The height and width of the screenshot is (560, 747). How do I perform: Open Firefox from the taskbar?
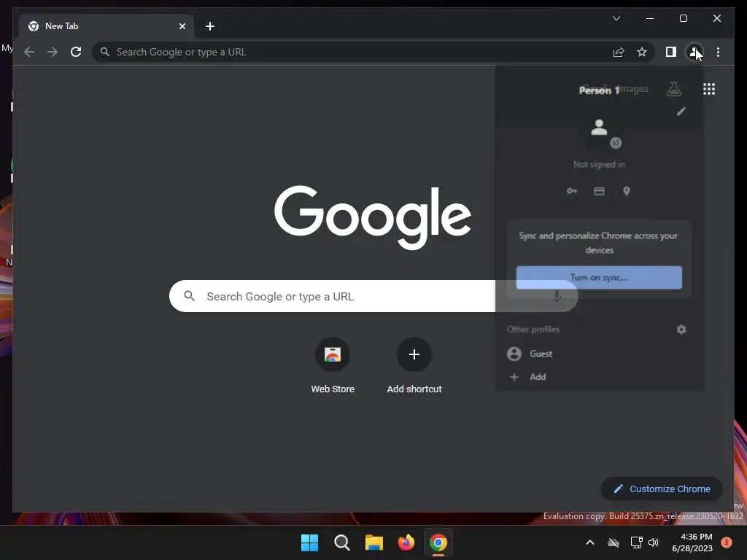point(406,542)
